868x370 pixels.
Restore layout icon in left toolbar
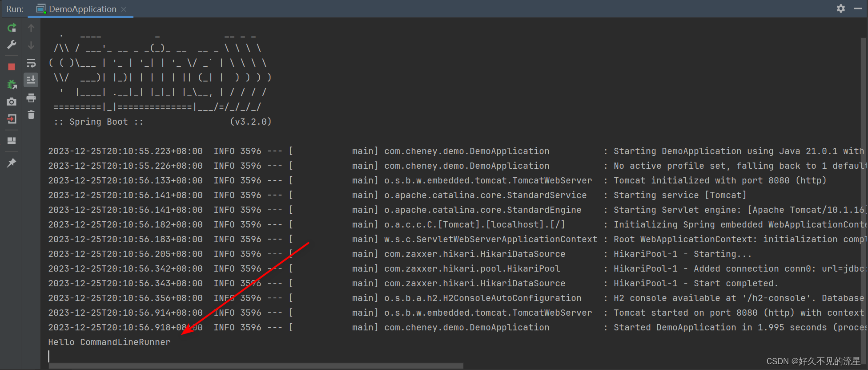point(12,141)
